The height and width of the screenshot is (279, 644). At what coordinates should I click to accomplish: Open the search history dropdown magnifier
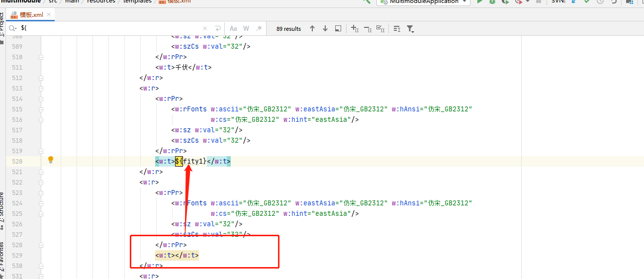[13, 29]
